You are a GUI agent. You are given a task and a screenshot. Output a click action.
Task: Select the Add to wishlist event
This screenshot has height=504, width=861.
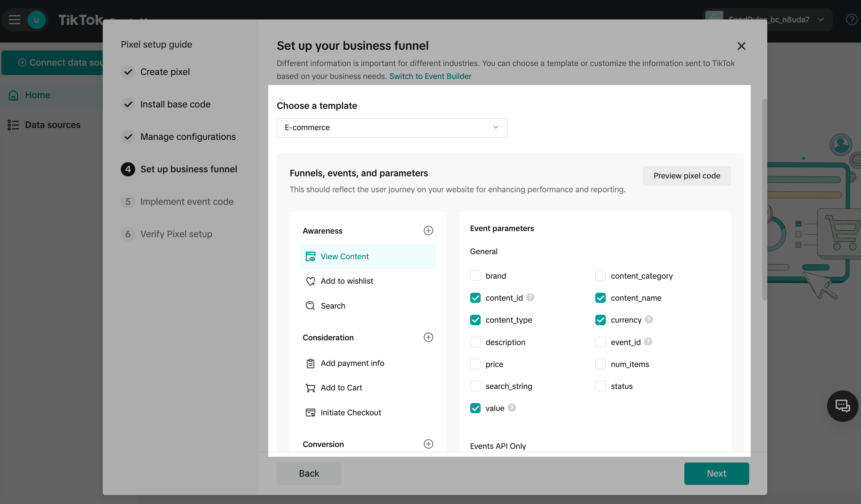tap(346, 281)
